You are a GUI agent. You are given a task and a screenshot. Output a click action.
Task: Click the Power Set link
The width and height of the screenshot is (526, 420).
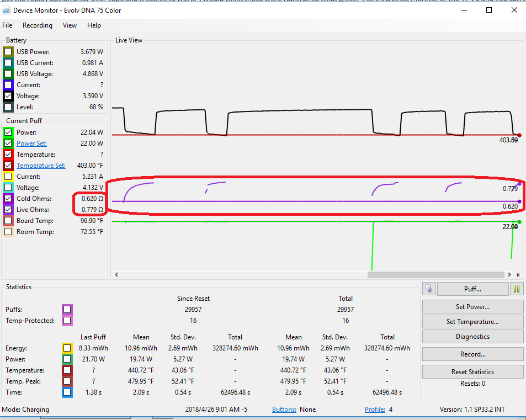pos(31,143)
